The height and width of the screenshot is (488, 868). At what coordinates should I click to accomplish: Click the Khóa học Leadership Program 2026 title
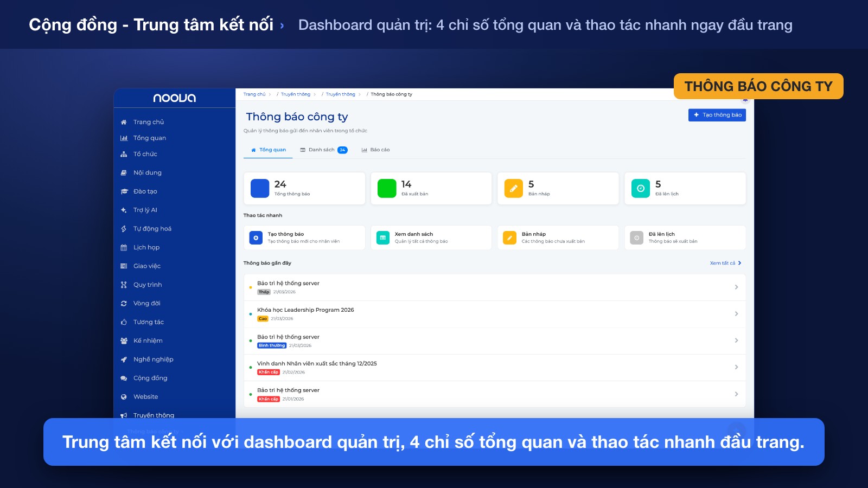click(x=305, y=310)
